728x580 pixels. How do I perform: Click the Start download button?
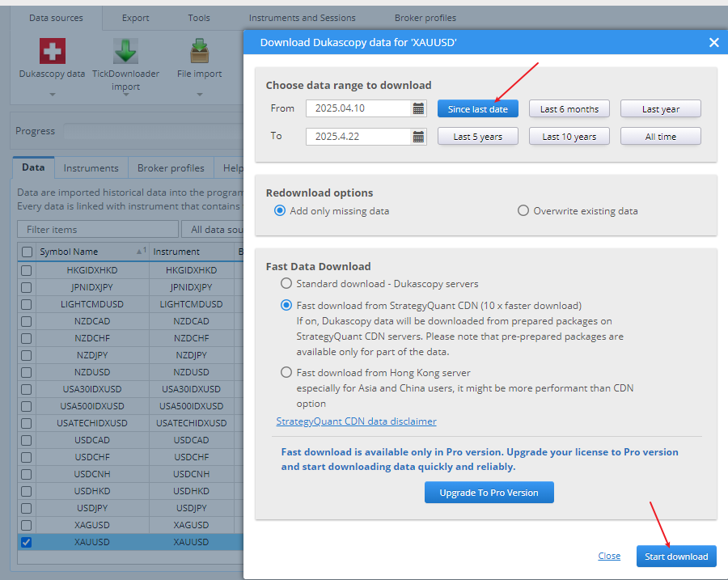pos(676,557)
